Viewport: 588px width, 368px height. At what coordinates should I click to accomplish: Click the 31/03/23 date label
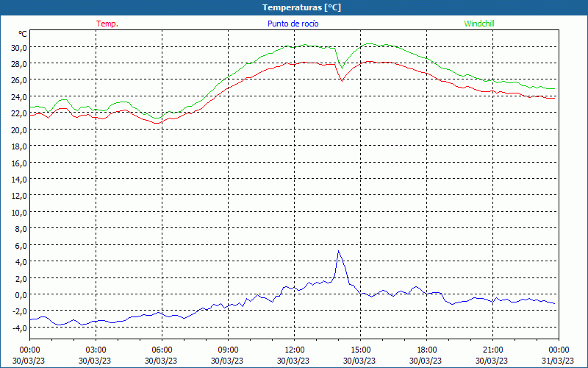[x=558, y=361]
